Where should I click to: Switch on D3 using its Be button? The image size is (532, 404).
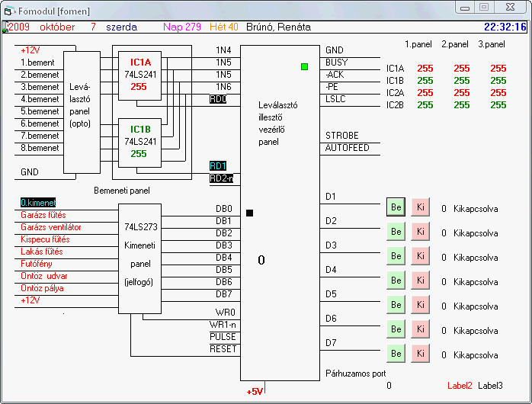(x=396, y=256)
